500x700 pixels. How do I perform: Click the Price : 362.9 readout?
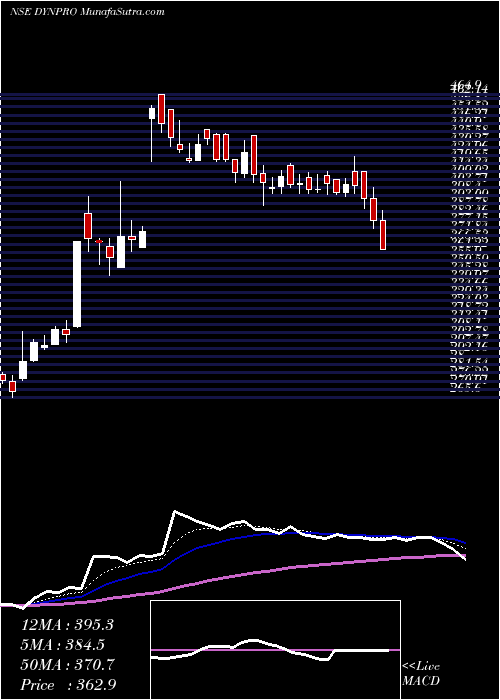69,684
